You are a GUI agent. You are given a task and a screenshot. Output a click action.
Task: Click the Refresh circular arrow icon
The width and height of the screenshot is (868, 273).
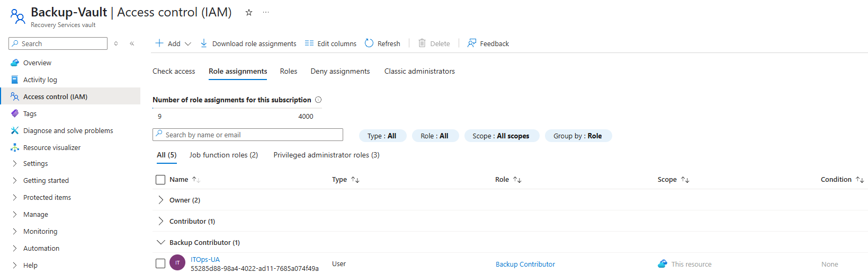tap(369, 43)
